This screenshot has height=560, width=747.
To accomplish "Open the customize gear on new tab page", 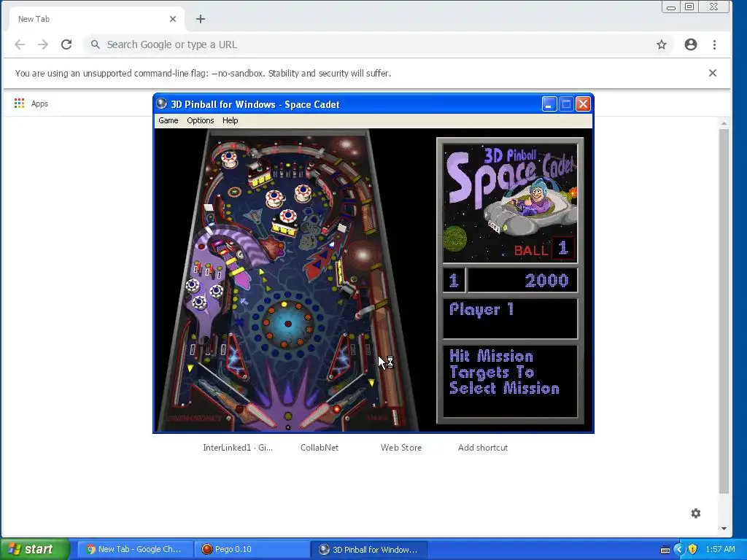I will (x=696, y=513).
